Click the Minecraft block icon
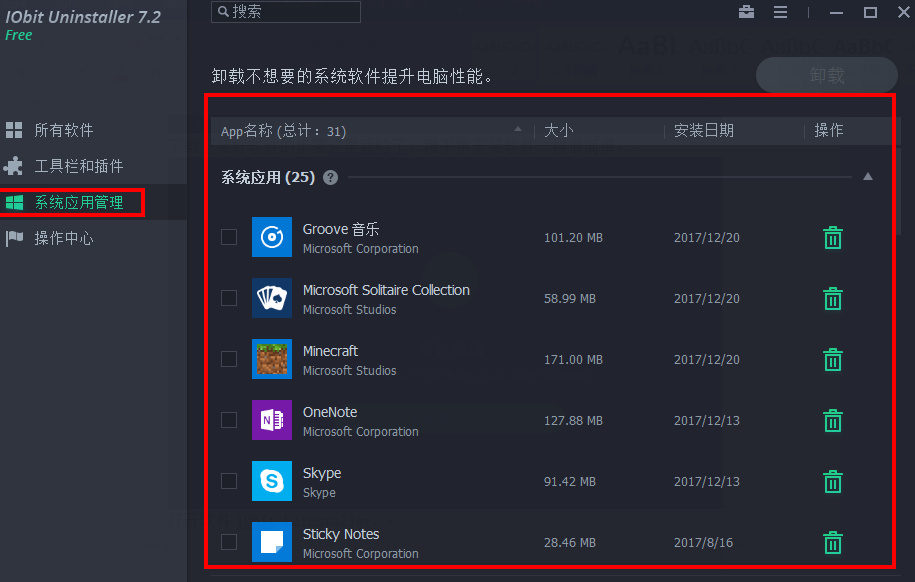This screenshot has width=915, height=582. pyautogui.click(x=272, y=359)
